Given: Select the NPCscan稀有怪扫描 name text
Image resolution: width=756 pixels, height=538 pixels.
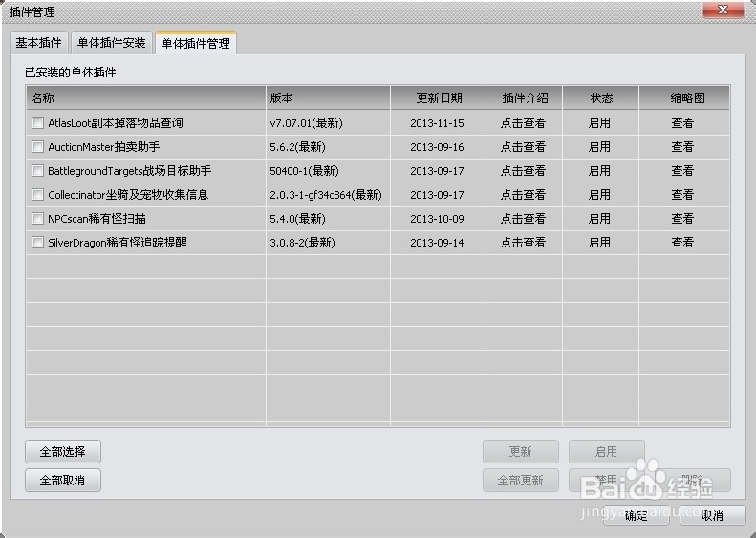Looking at the screenshot, I should [x=97, y=219].
